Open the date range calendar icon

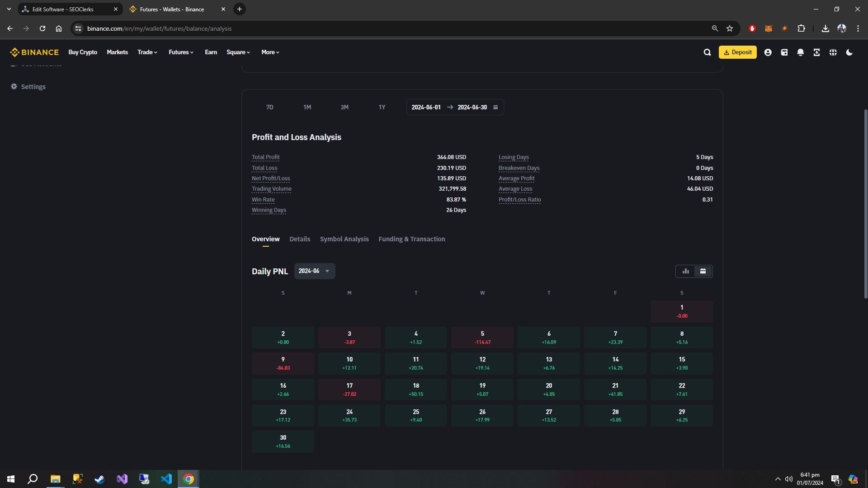495,107
